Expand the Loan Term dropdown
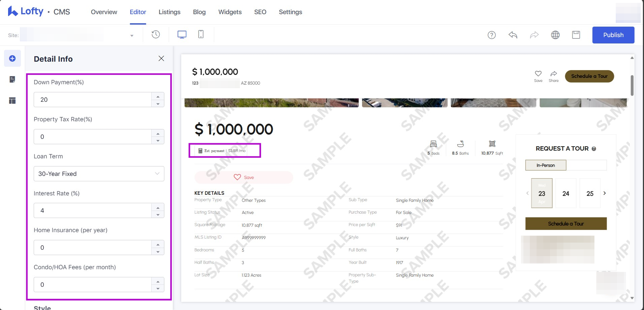Viewport: 644px width, 310px height. pos(99,174)
